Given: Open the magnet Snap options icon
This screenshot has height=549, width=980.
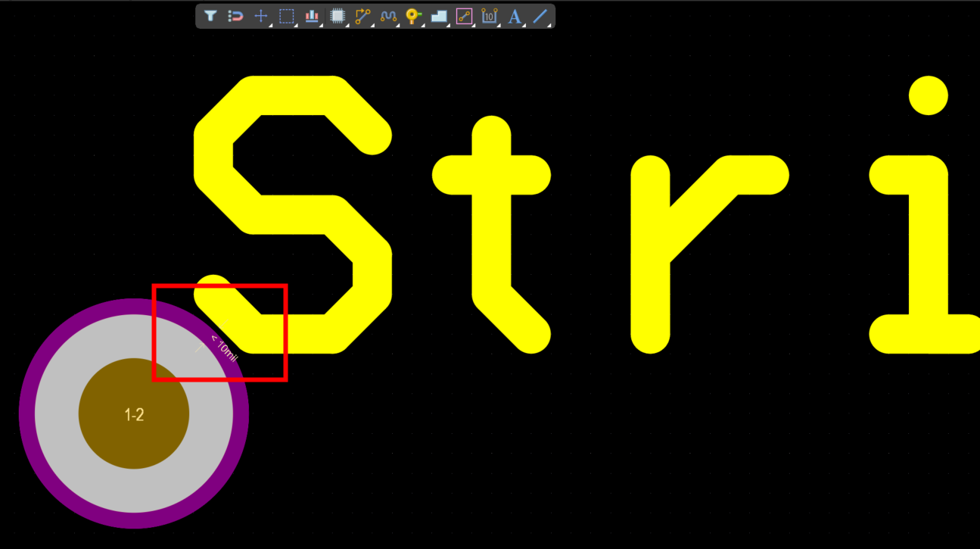Looking at the screenshot, I should [235, 16].
